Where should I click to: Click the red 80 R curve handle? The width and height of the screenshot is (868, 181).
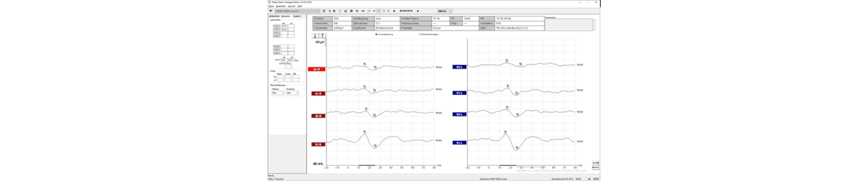click(x=316, y=69)
